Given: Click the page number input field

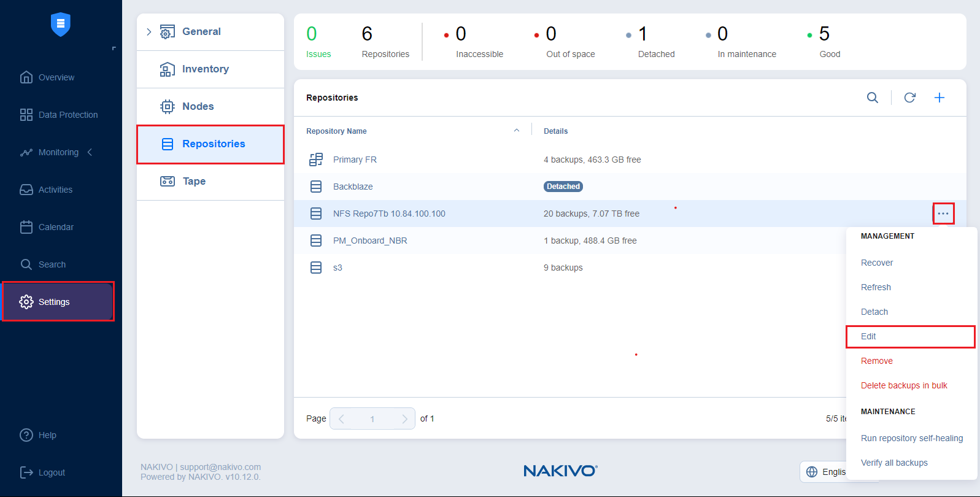Looking at the screenshot, I should pyautogui.click(x=372, y=418).
